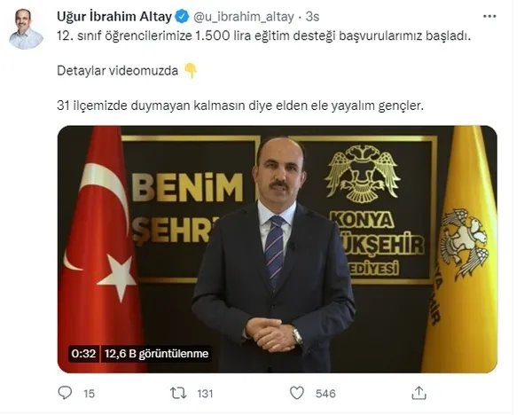Click the 31 ilçemizde tweet line
The width and height of the screenshot is (532, 415).
coord(240,106)
